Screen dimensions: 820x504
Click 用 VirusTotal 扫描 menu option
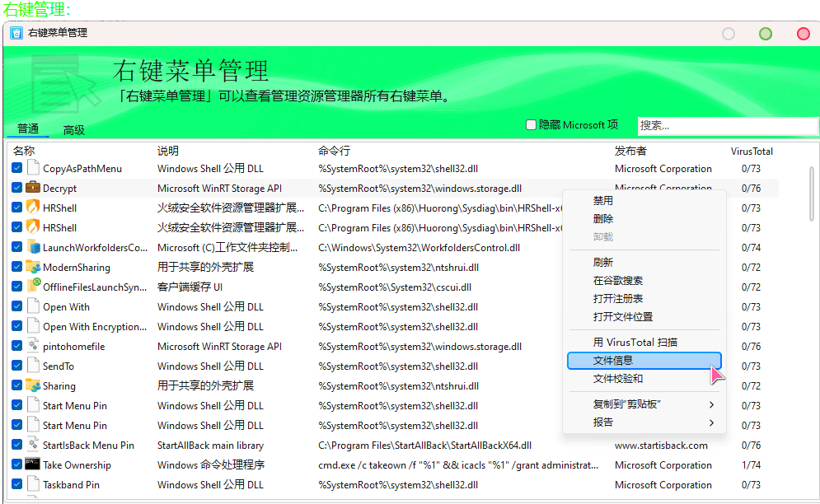(x=635, y=342)
